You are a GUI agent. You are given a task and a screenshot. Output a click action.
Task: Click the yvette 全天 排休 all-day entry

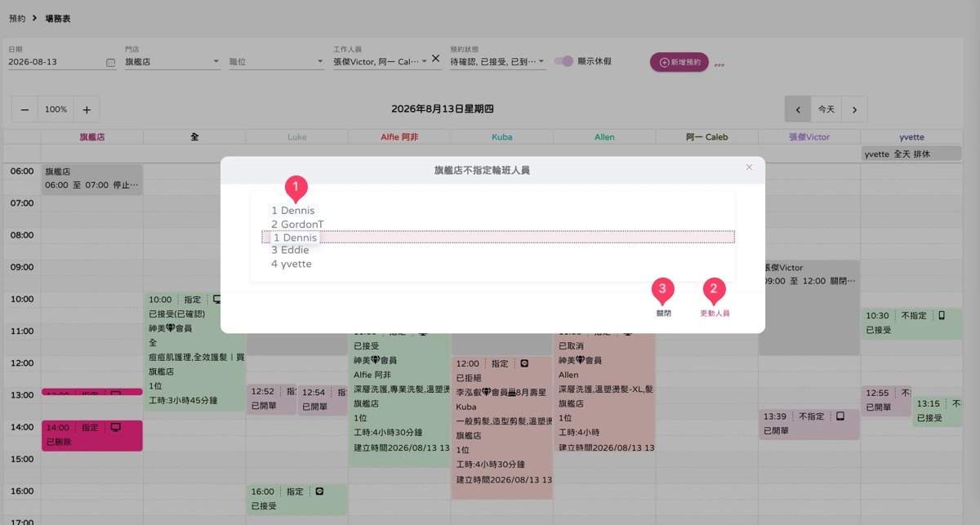911,153
